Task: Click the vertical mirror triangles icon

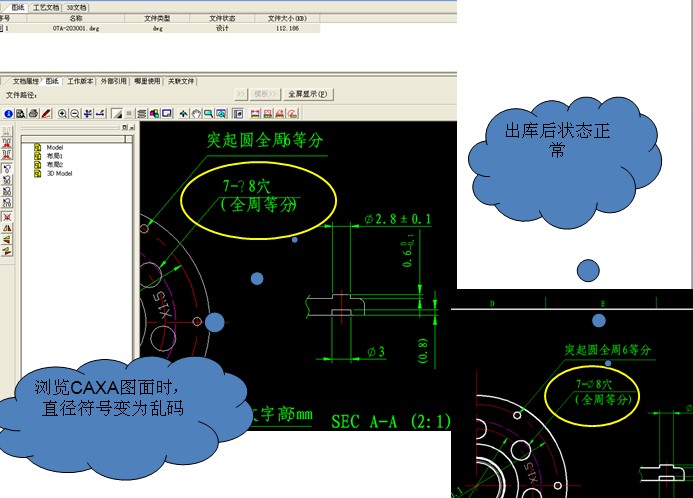Action: [7, 240]
